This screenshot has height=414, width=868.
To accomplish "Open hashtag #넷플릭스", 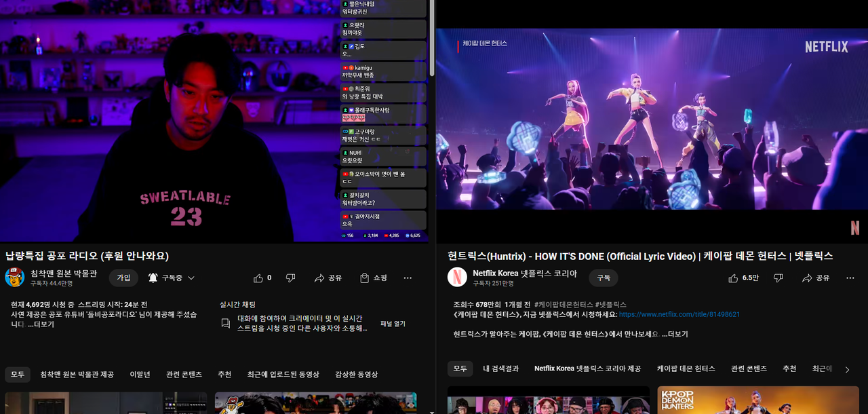I will pos(611,304).
